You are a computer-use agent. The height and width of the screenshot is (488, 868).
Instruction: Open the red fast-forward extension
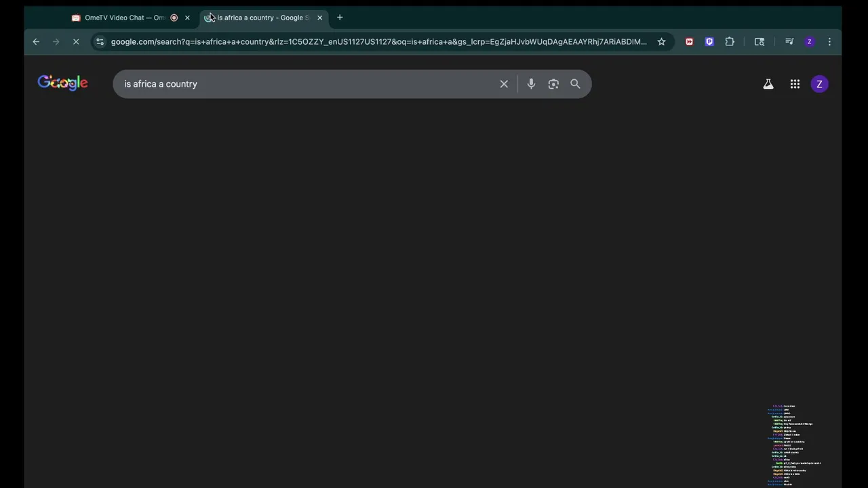[x=689, y=42]
